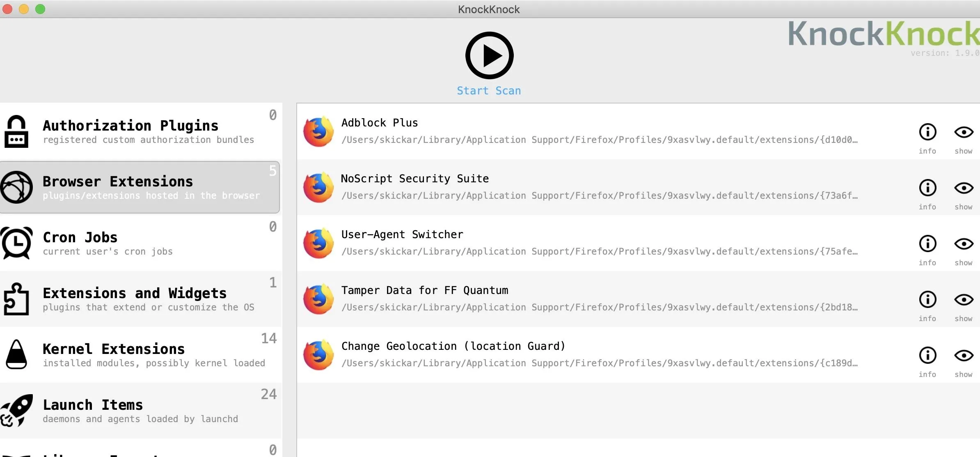Select the Launch Items category

tap(141, 411)
